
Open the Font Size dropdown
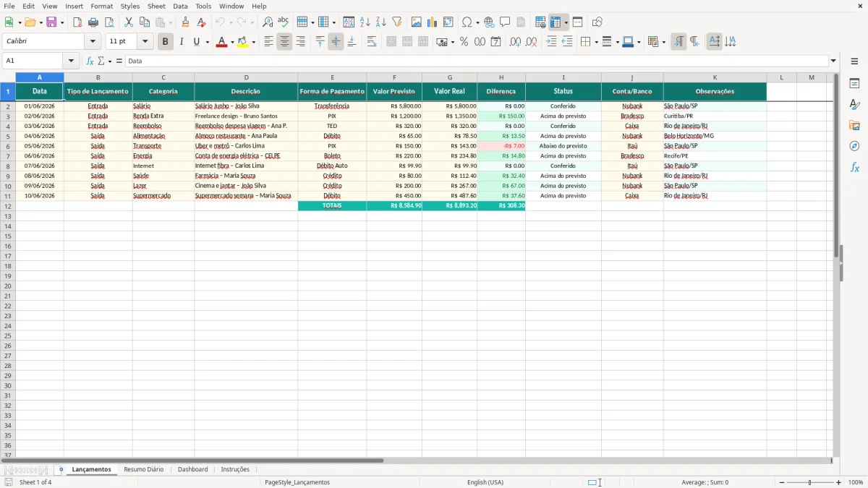145,42
